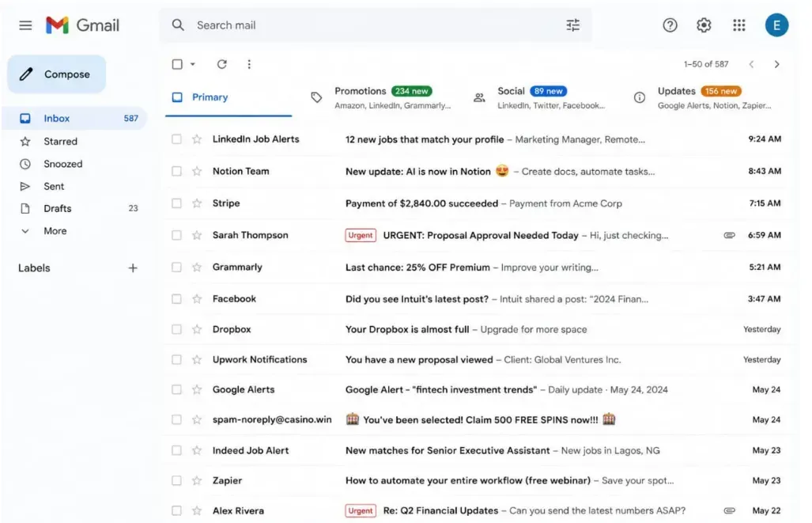Compose a new email
This screenshot has height=523, width=812.
56,74
